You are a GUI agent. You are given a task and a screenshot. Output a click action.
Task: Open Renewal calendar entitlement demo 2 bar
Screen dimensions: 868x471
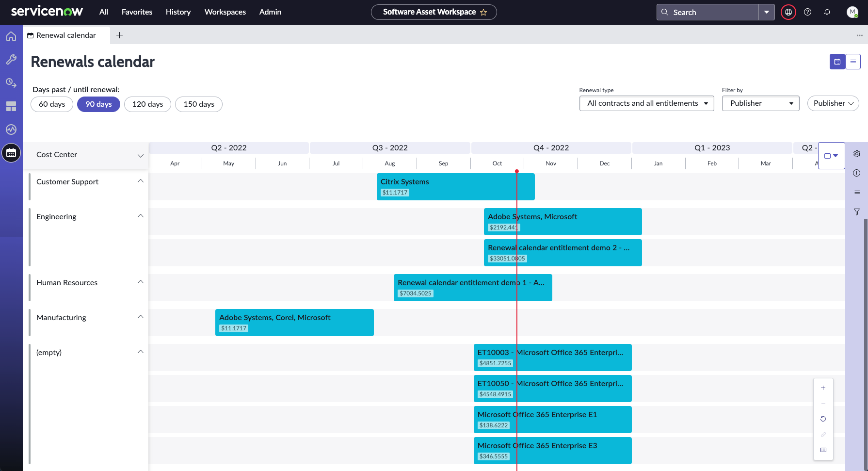click(563, 253)
